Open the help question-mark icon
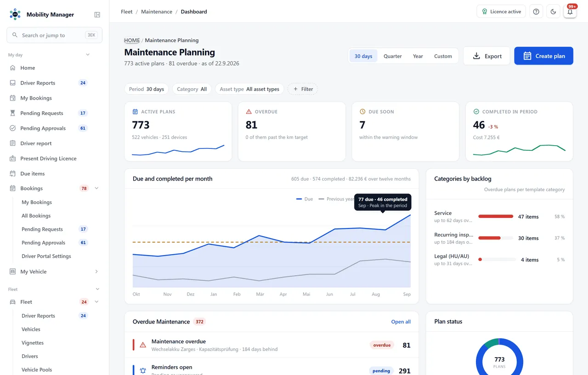This screenshot has height=375, width=588. 536,11
